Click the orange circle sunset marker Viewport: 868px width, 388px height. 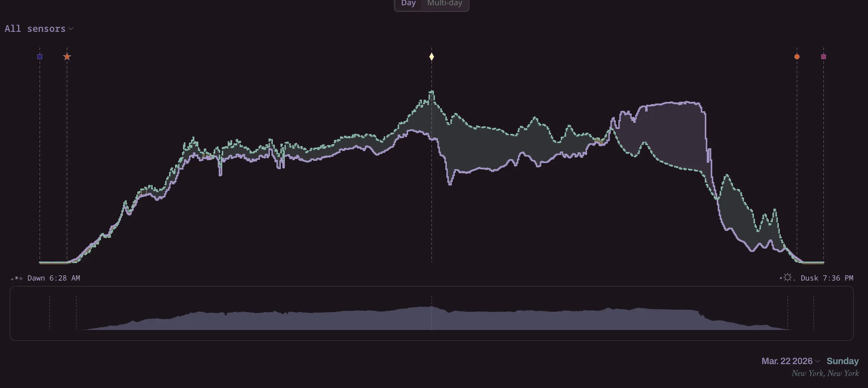click(x=797, y=57)
